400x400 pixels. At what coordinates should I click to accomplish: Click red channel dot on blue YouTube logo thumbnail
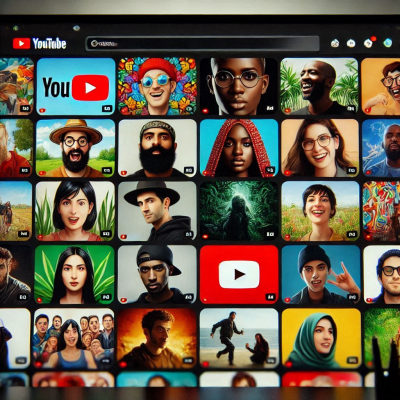coord(42,110)
